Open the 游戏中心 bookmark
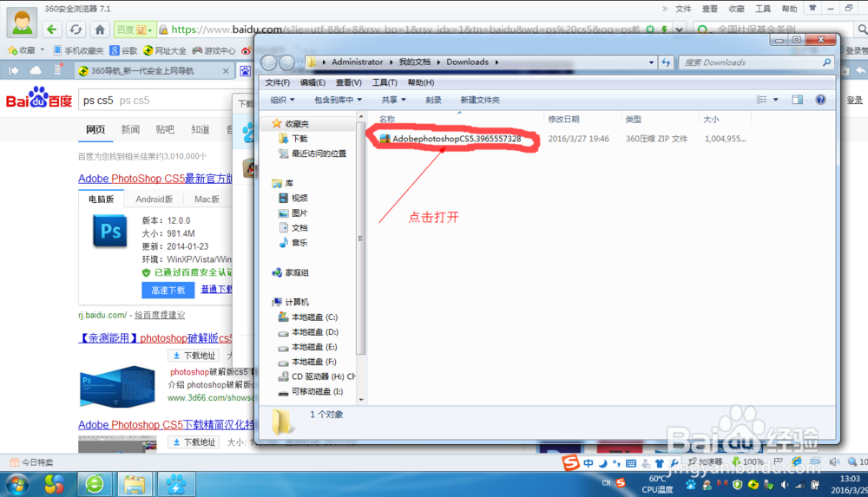The image size is (868, 497). (x=214, y=50)
